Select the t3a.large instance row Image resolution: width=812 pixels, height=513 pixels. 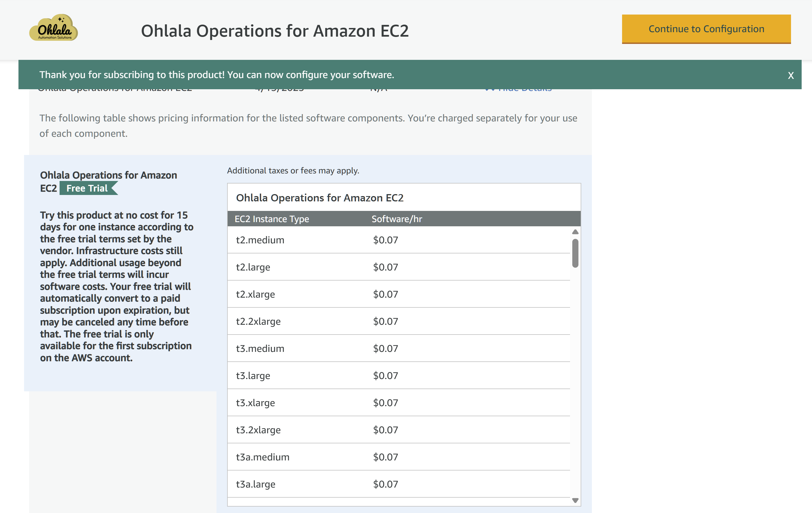coord(399,484)
